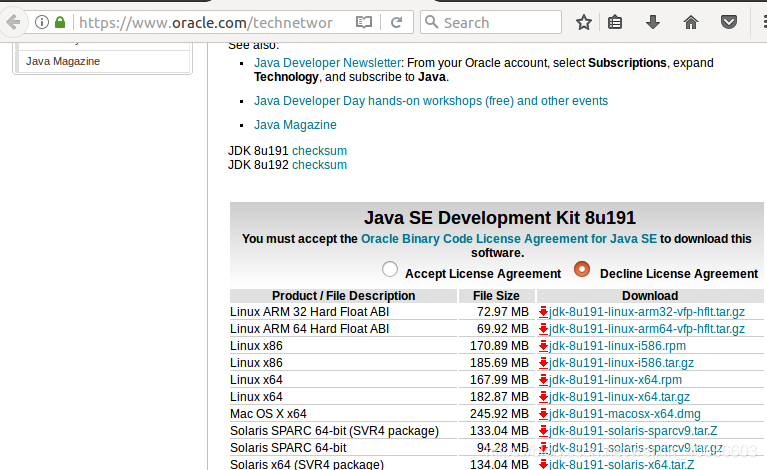Open site information via the info icon

point(42,22)
